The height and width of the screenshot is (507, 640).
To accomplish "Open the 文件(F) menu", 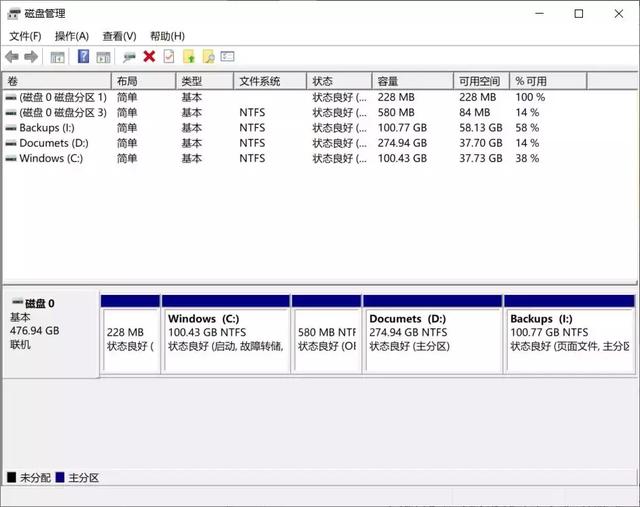I will 25,36.
